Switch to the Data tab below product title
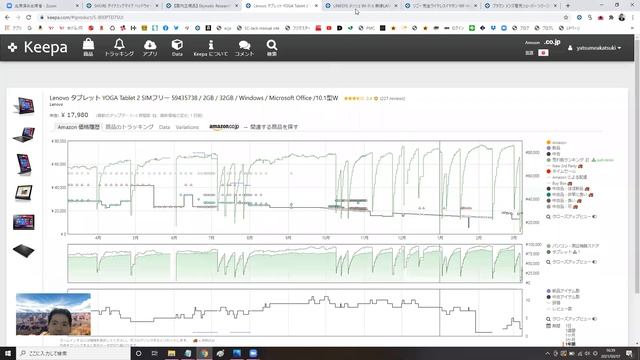640x360 pixels. pos(164,127)
